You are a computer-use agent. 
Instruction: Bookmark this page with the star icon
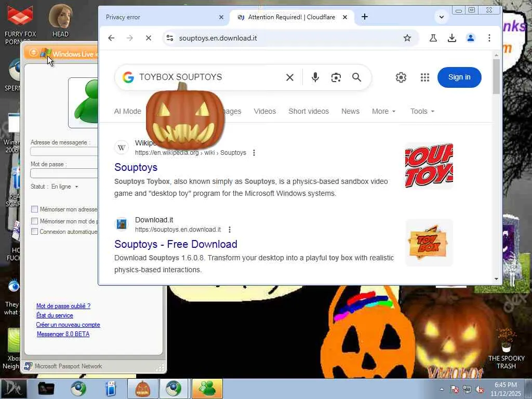407,38
